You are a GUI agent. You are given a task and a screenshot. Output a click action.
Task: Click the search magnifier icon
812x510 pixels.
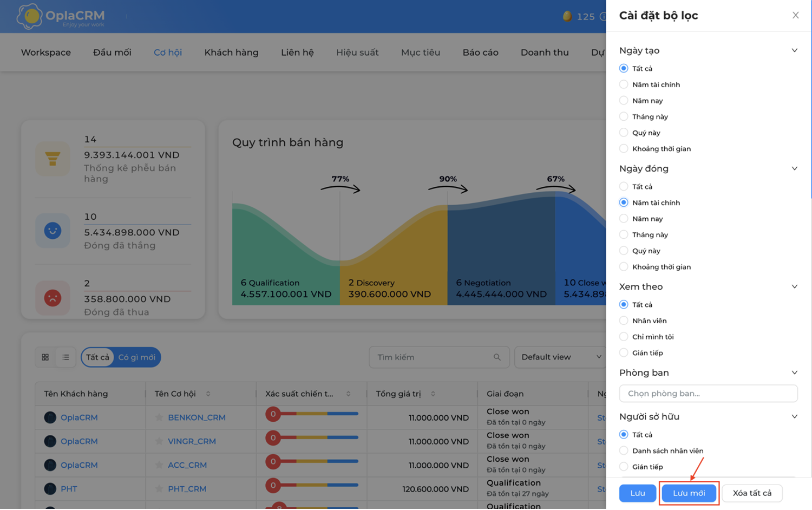tap(497, 357)
